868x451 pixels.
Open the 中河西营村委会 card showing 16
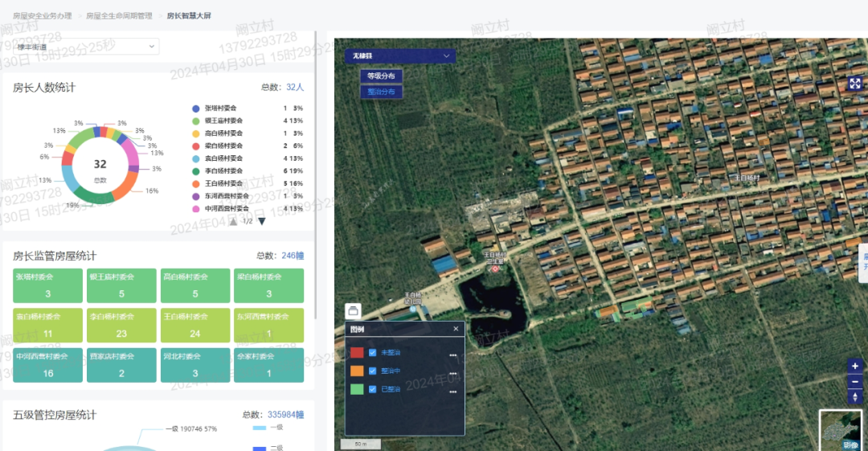tap(47, 365)
